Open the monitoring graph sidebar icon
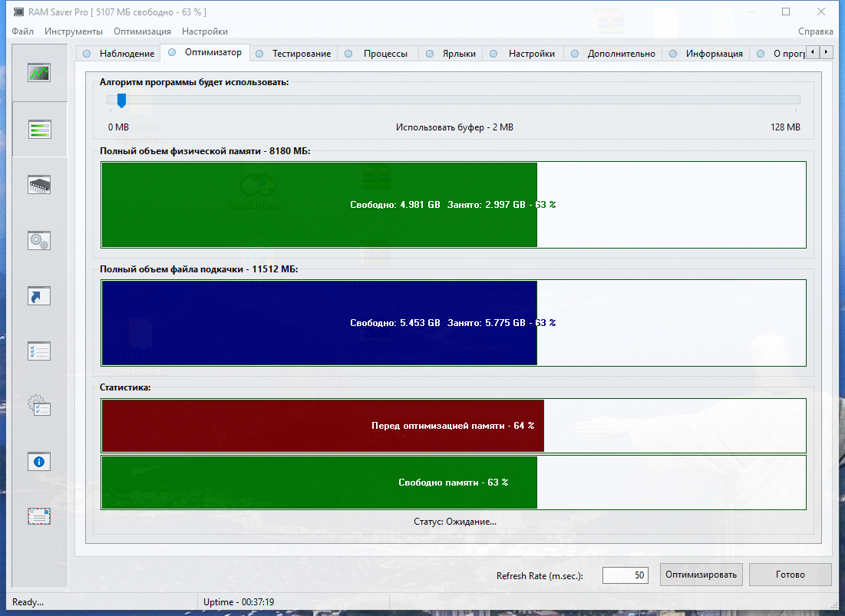The height and width of the screenshot is (616, 845). coord(39,73)
